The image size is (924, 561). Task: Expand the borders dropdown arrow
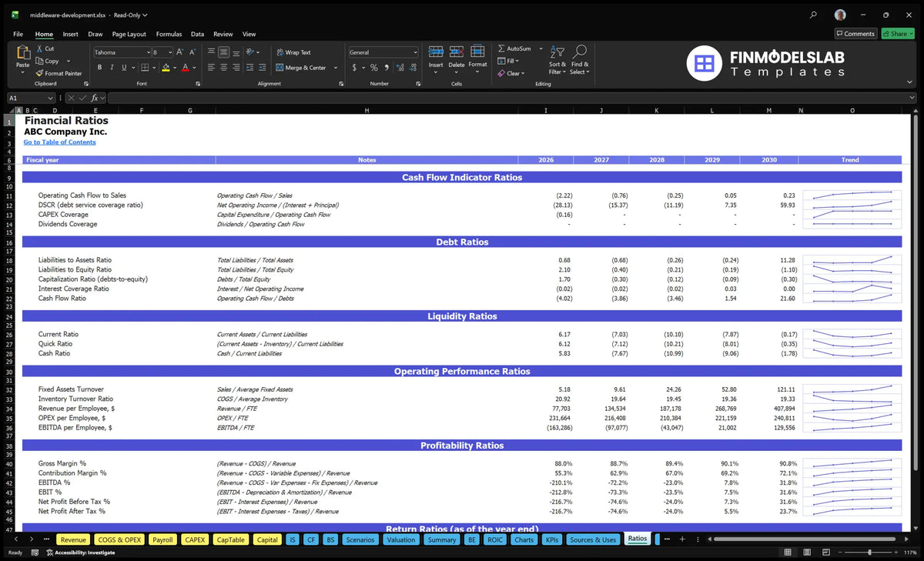[x=152, y=68]
